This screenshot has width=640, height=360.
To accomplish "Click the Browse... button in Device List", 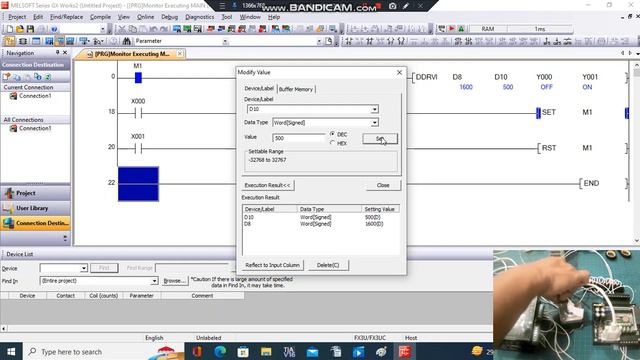I will 174,281.
